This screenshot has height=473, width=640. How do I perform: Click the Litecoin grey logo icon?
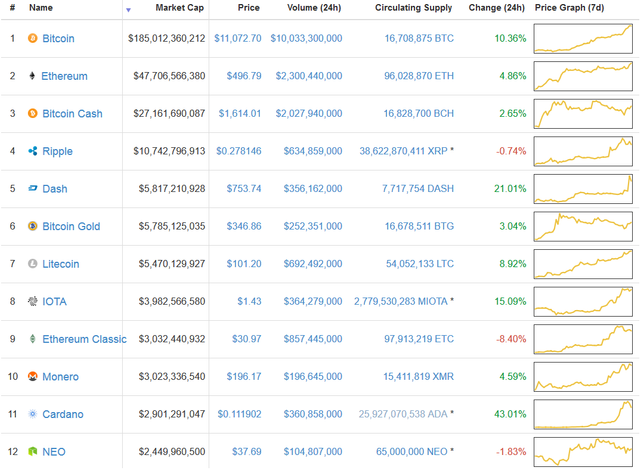pyautogui.click(x=33, y=264)
